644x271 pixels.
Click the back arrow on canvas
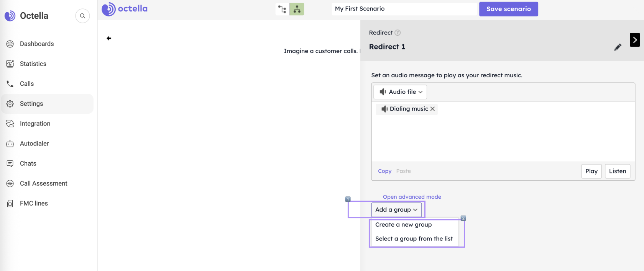pos(109,38)
